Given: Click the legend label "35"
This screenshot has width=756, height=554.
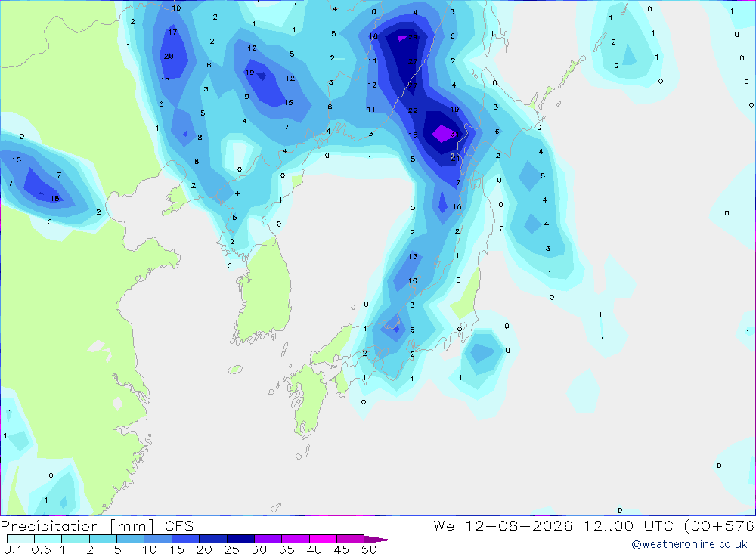Looking at the screenshot, I should [287, 549].
